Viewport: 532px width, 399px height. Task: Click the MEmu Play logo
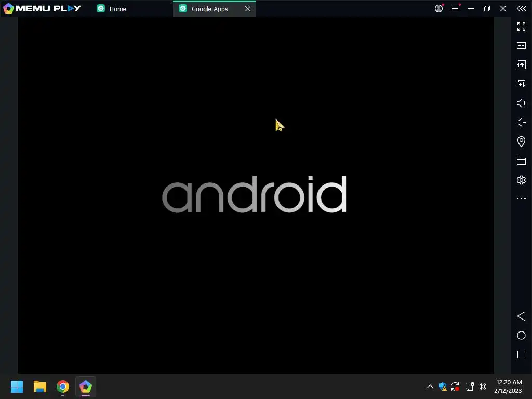click(42, 8)
